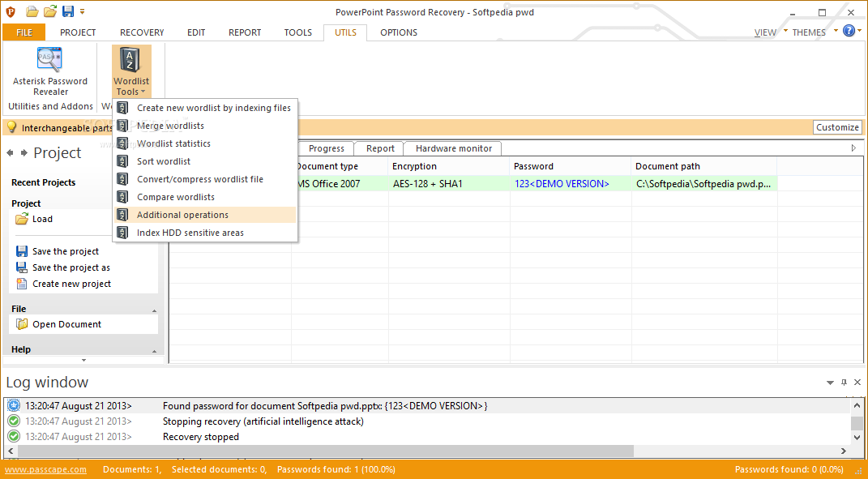Pin the Log window with the pushpin icon
Viewport: 868px width, 479px height.
(x=844, y=382)
